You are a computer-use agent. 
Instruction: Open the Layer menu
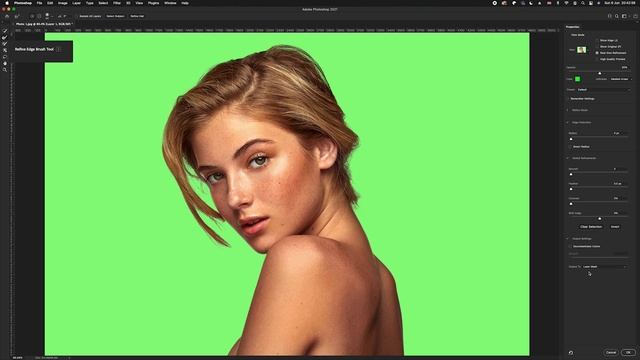76,3
